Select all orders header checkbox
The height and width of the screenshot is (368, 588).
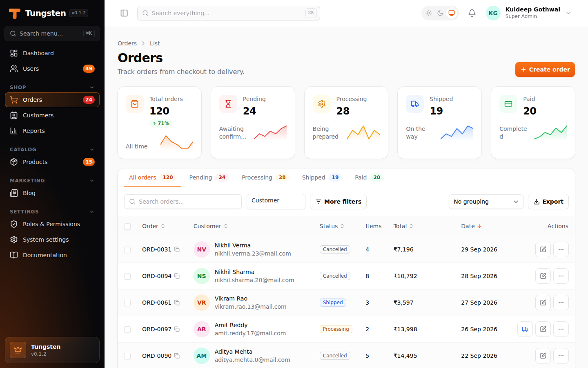pos(127,227)
